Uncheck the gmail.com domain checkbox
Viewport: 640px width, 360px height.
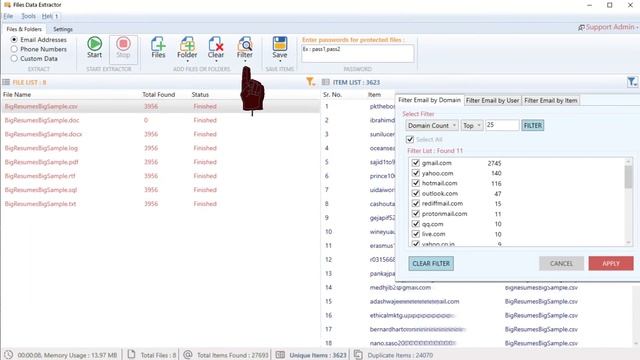click(416, 162)
